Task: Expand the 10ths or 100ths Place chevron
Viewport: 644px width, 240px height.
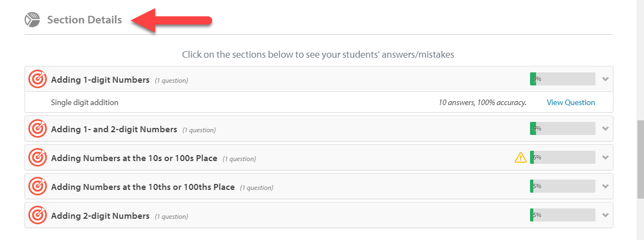Action: coord(605,187)
